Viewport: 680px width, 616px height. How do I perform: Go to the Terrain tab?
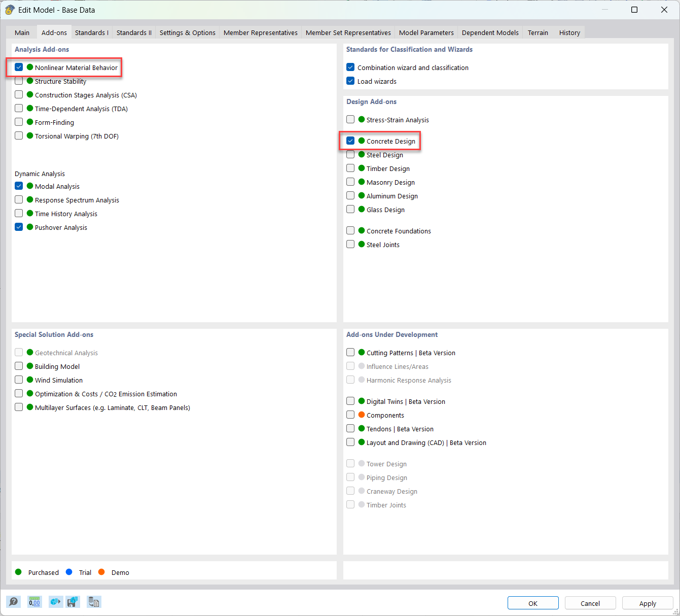pyautogui.click(x=538, y=32)
